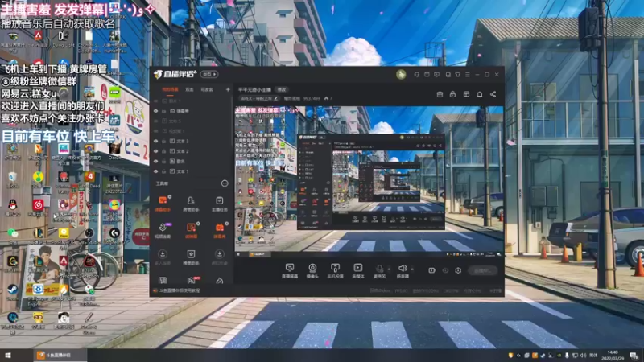
Task: Toggle lock on 文本 3 layer
Action: 163,142
